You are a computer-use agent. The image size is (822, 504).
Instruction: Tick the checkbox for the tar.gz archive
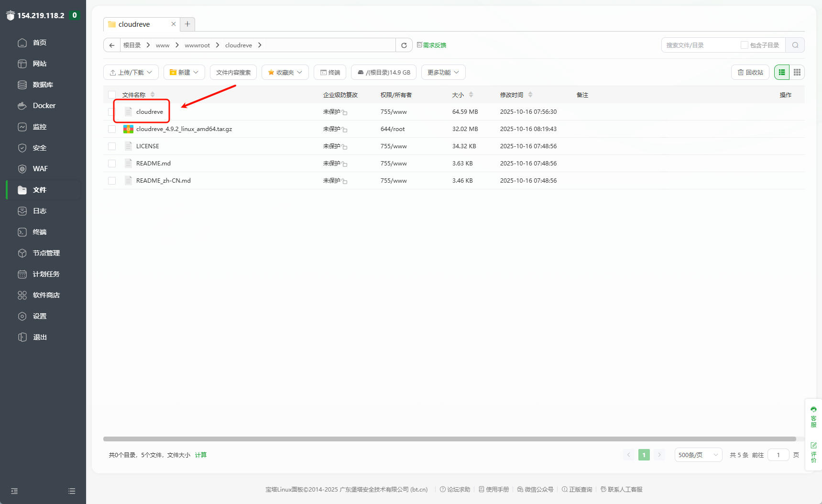112,129
